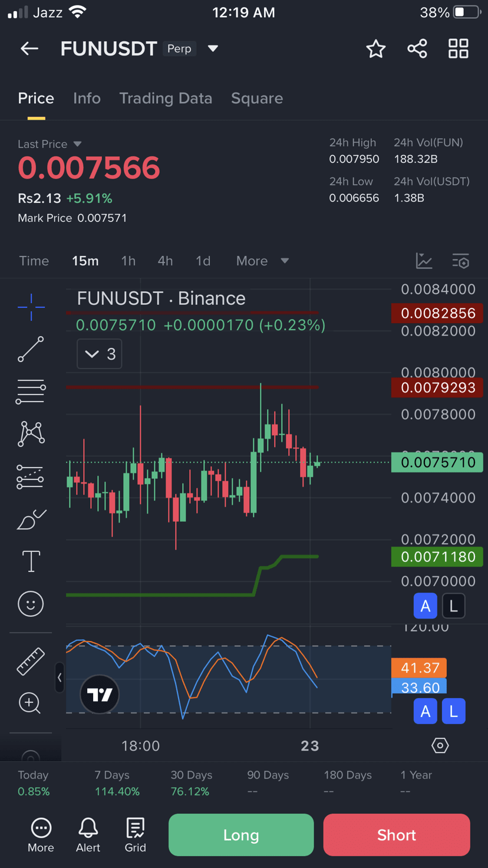Screen dimensions: 488x868
Task: Select the position forecasting tool
Action: pyautogui.click(x=31, y=477)
